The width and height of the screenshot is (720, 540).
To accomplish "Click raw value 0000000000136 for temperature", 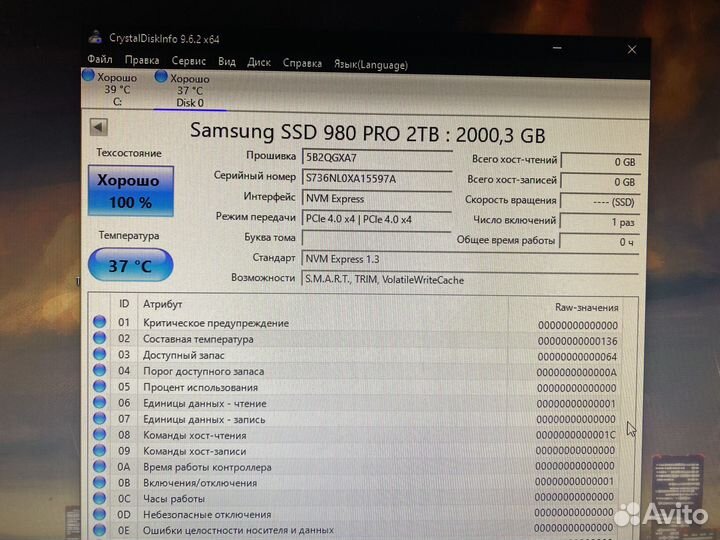I will click(578, 341).
